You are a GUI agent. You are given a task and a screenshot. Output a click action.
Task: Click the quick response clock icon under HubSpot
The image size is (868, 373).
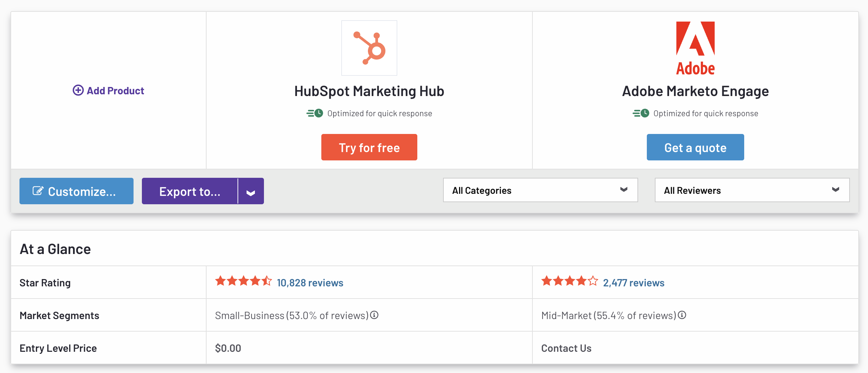tap(315, 113)
